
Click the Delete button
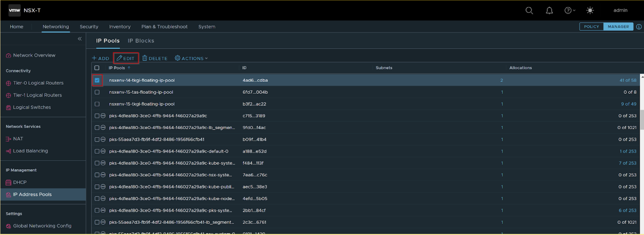click(155, 58)
